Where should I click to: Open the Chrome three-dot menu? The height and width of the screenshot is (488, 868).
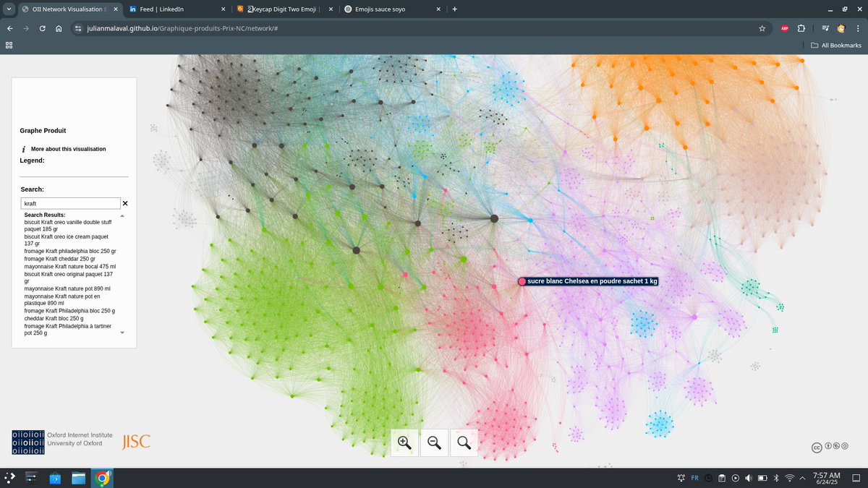point(857,28)
